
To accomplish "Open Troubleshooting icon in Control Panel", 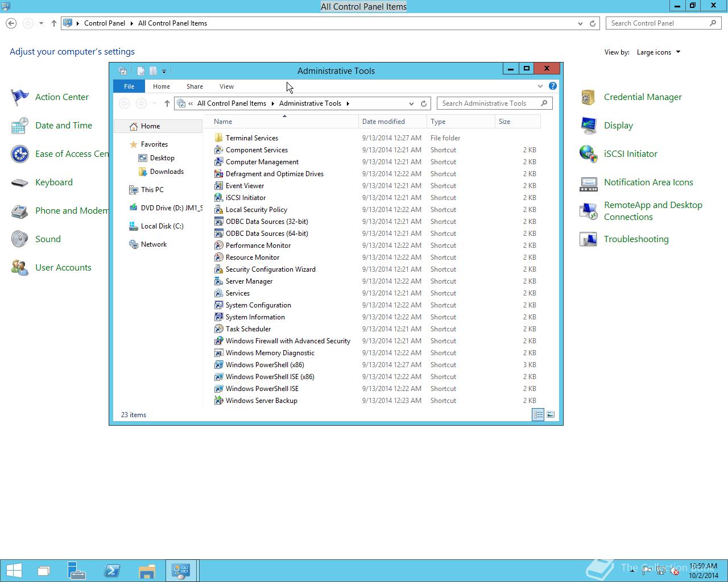I will 589,239.
